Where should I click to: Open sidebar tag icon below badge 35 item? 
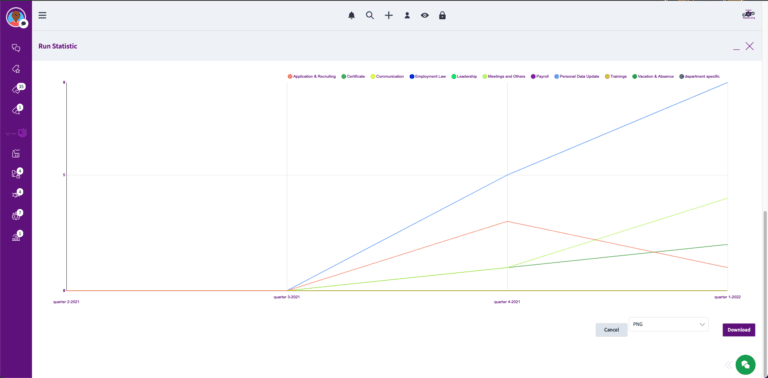17,111
